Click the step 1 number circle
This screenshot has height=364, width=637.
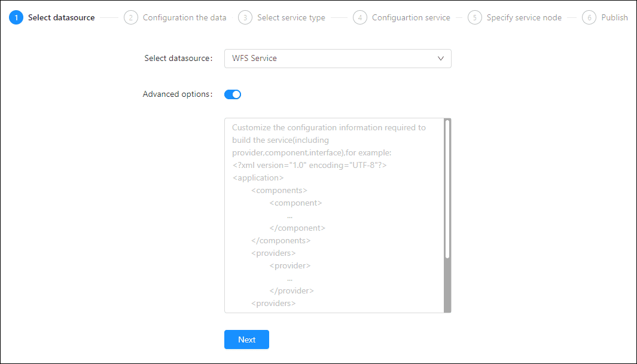16,17
